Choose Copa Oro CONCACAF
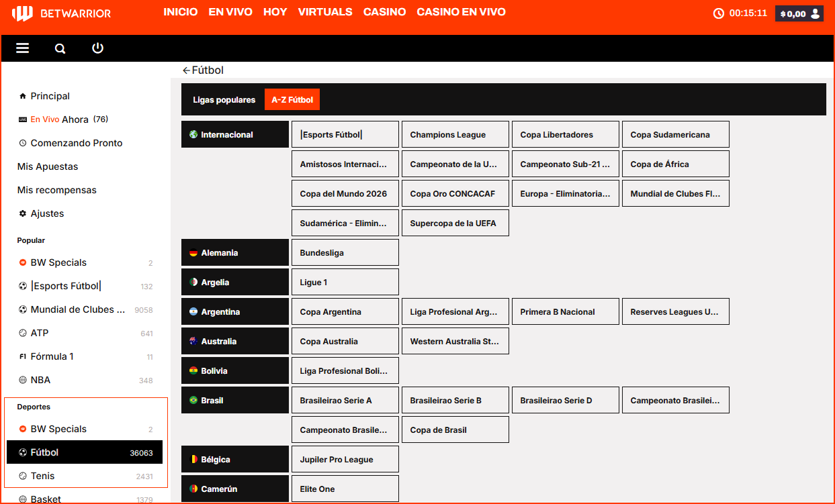The image size is (835, 504). (455, 193)
